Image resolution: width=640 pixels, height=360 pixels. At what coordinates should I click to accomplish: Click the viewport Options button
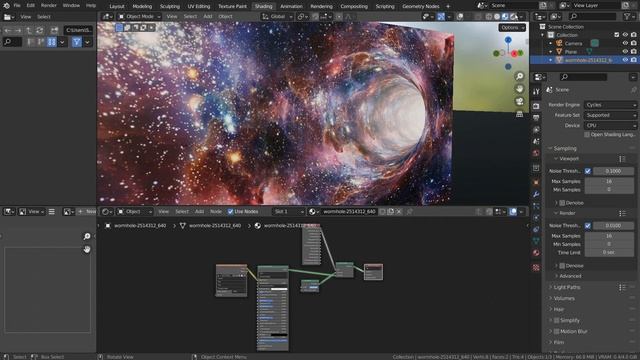512,28
